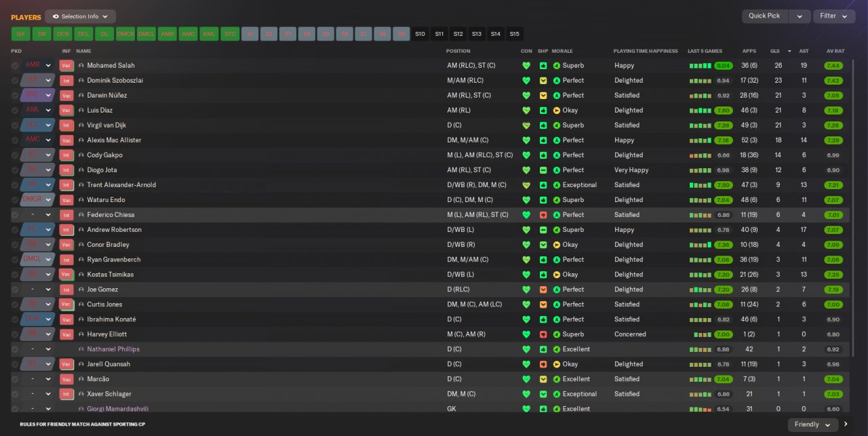Toggle the picked checkmark for Federico Chiesa
The height and width of the screenshot is (436, 868).
tap(15, 215)
